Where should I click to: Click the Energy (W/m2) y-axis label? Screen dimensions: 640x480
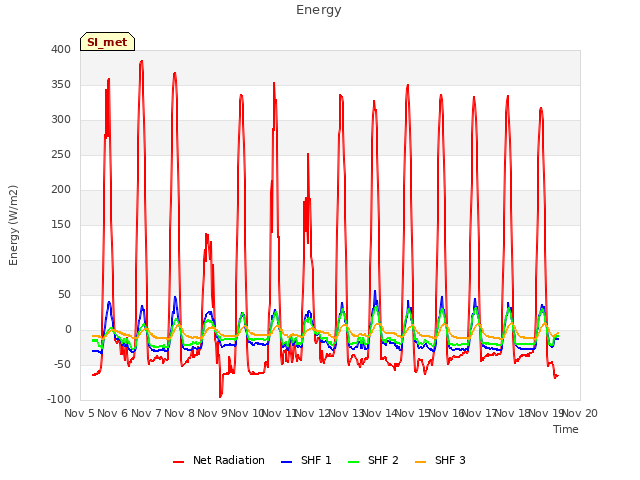coord(13,225)
